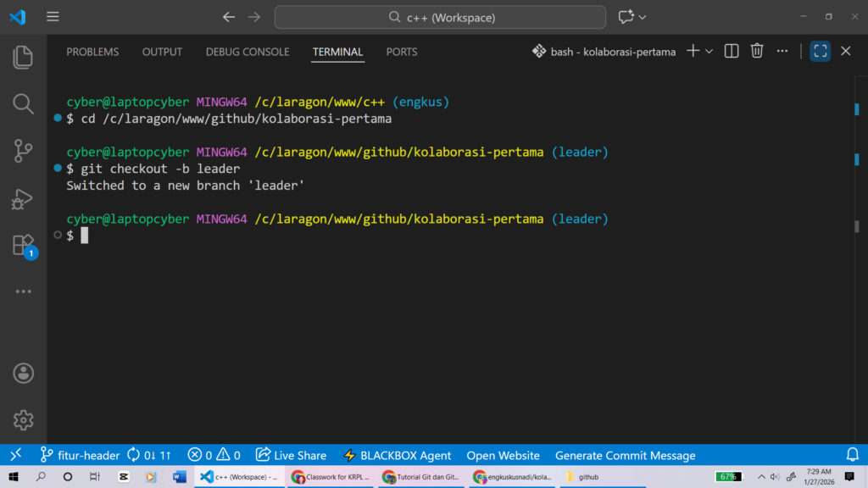868x488 pixels.
Task: Expand additional activity bar views ellipsis
Action: pos(23,291)
